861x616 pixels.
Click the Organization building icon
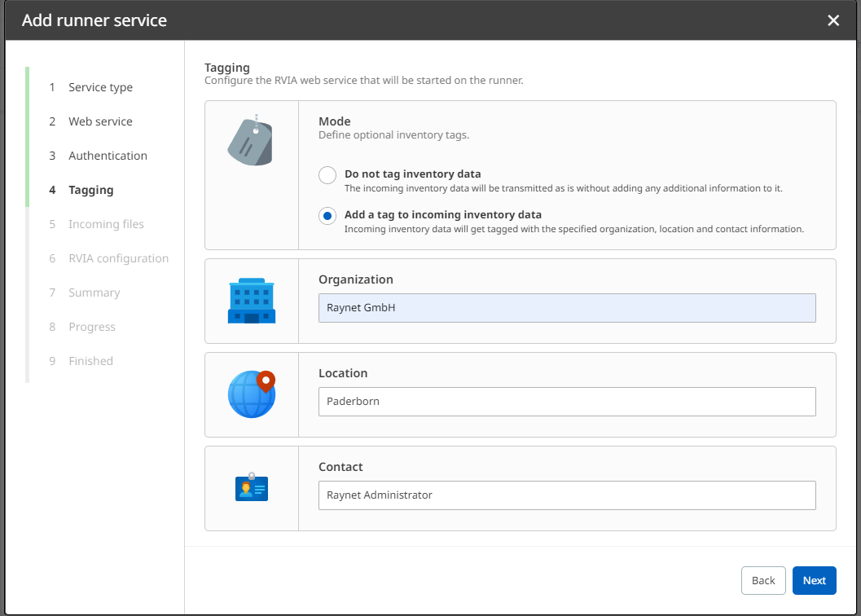(x=252, y=301)
